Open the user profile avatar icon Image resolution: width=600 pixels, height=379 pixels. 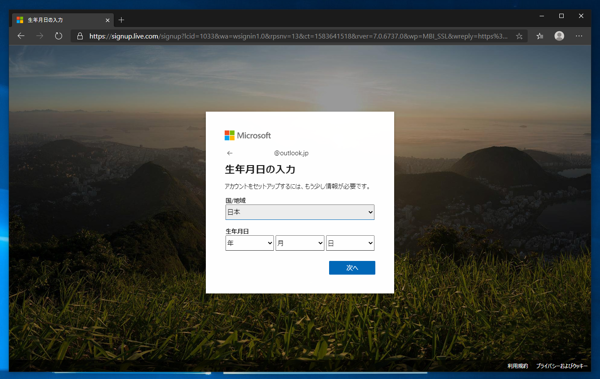(x=559, y=36)
